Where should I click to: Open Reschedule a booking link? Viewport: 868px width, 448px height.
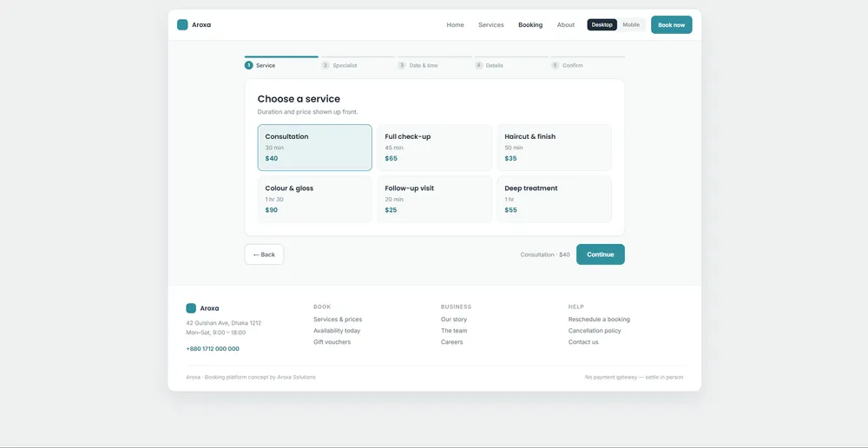point(599,320)
